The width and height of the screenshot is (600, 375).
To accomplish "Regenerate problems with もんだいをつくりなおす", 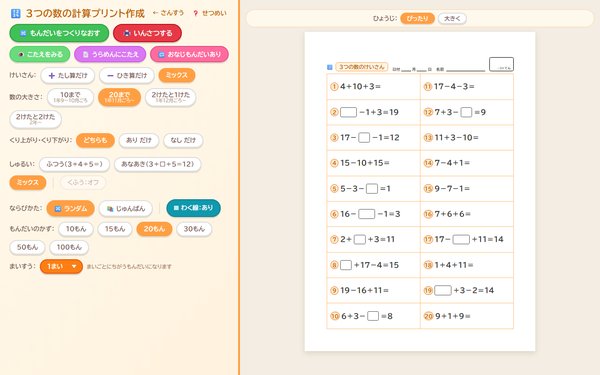I will tap(59, 33).
